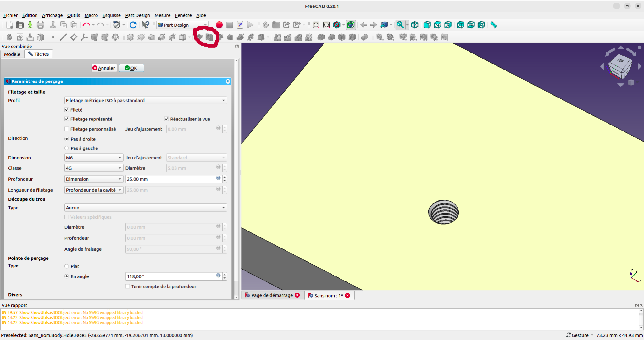Open the Esquisse menu
The image size is (644, 340).
tap(111, 15)
